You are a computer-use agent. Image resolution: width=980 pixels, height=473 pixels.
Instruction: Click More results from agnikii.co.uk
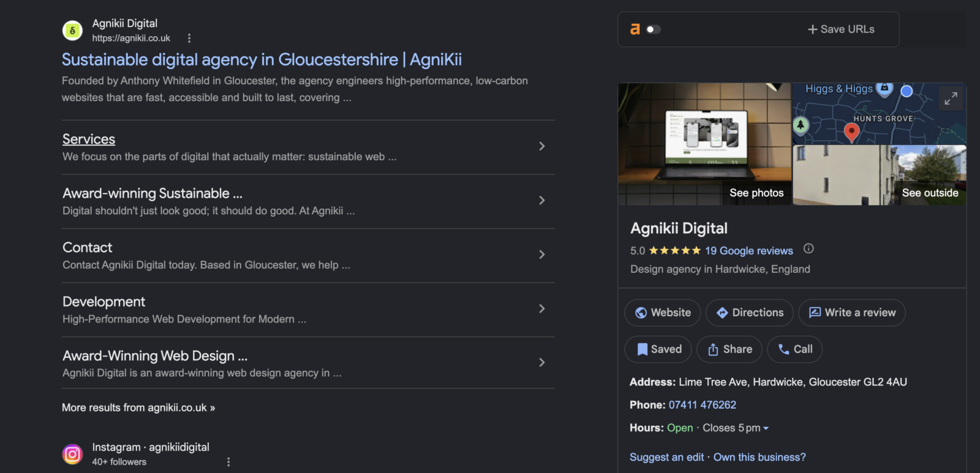tap(138, 408)
